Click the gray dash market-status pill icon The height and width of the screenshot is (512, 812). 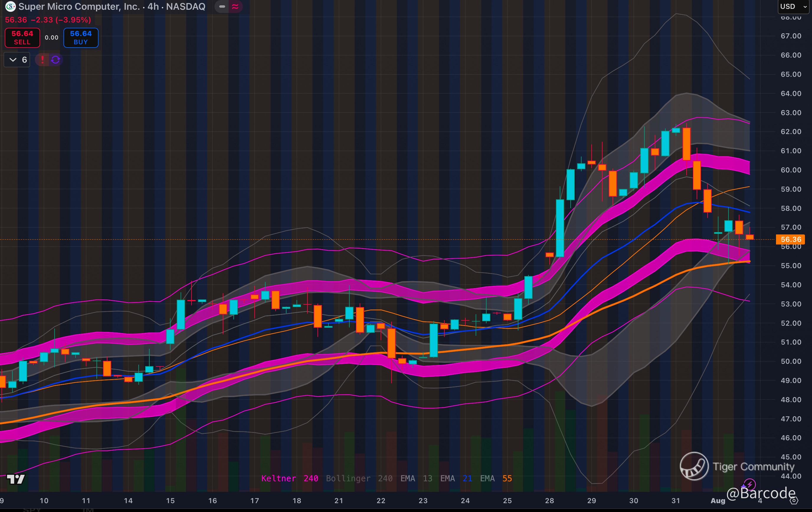pyautogui.click(x=222, y=6)
